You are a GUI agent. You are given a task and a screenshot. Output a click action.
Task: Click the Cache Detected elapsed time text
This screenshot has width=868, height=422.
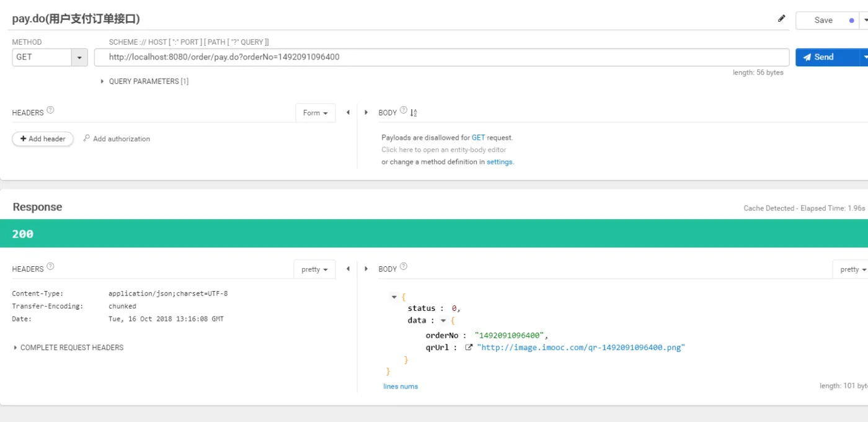tap(804, 209)
